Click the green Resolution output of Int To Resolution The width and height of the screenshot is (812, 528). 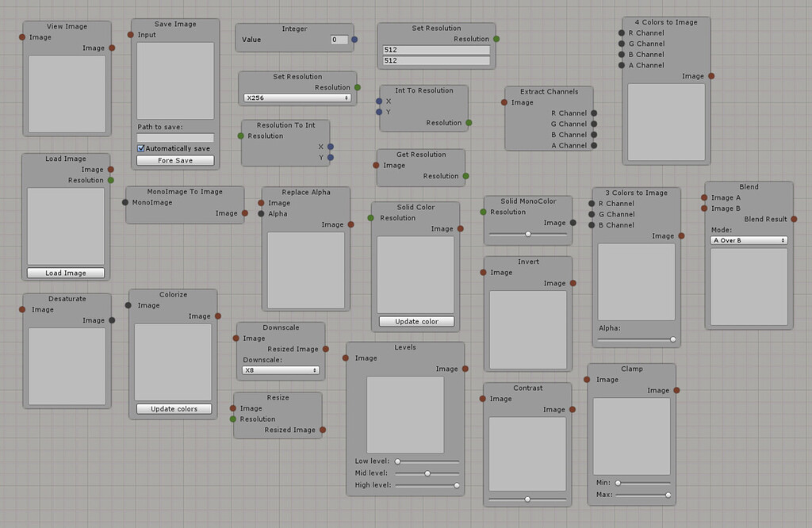point(469,122)
